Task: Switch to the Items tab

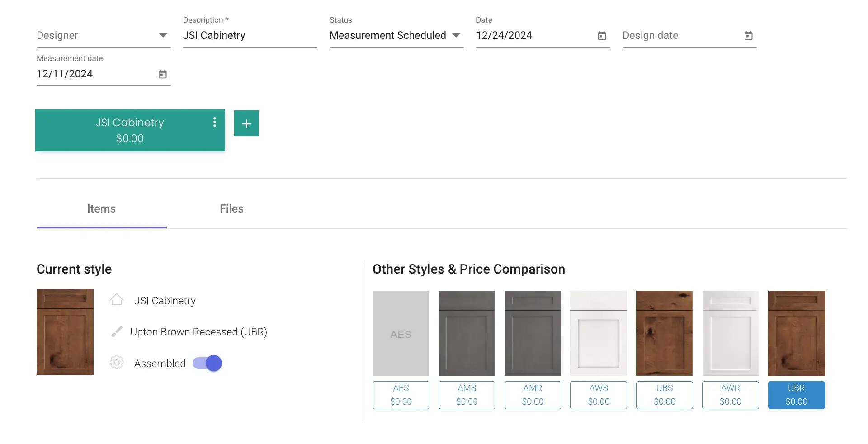Action: [x=101, y=208]
